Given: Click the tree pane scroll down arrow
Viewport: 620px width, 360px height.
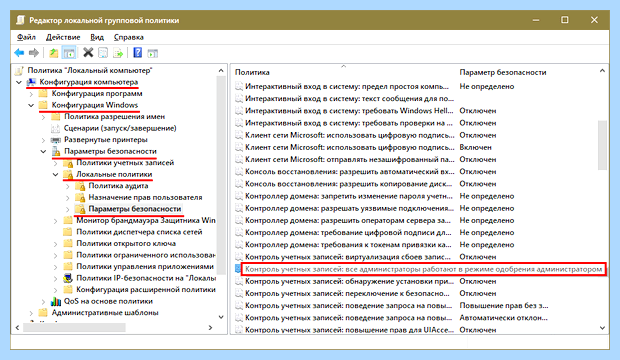Looking at the screenshot, I should [x=221, y=317].
